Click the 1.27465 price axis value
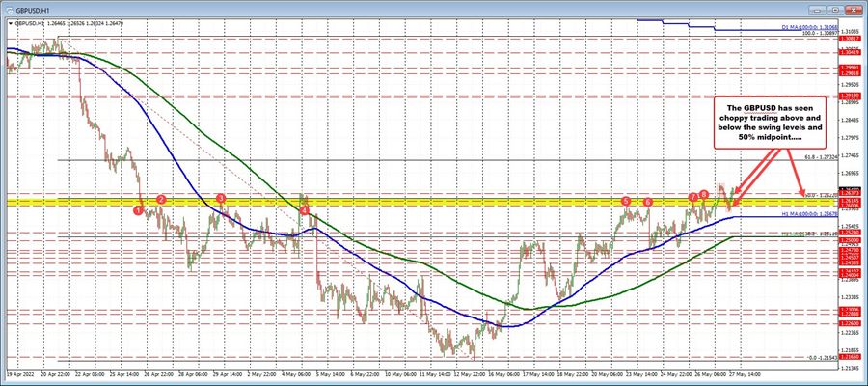The width and height of the screenshot is (868, 386). pyautogui.click(x=851, y=155)
